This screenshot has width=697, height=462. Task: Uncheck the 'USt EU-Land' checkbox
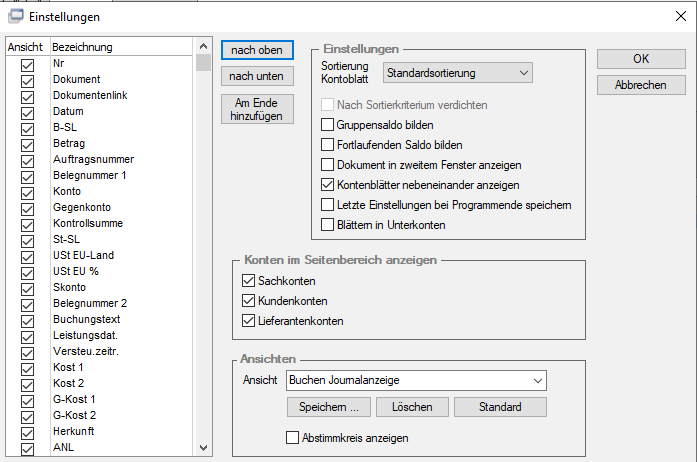click(28, 257)
